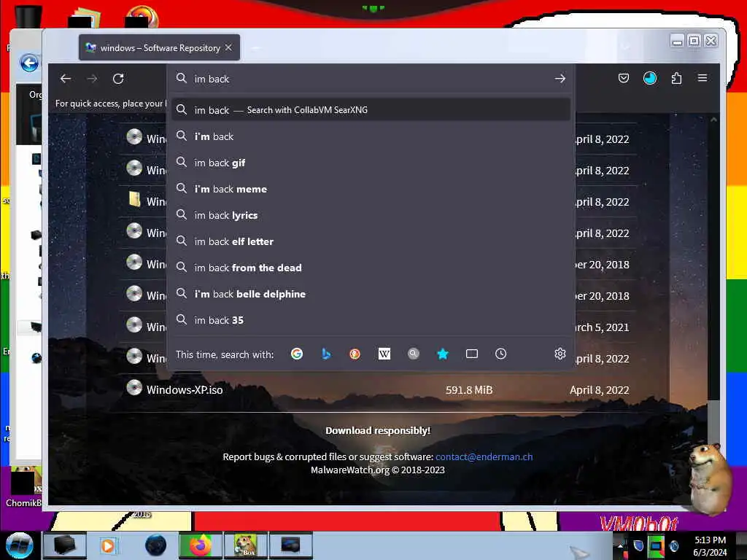Open the Firefox taskbar icon

coord(201,545)
